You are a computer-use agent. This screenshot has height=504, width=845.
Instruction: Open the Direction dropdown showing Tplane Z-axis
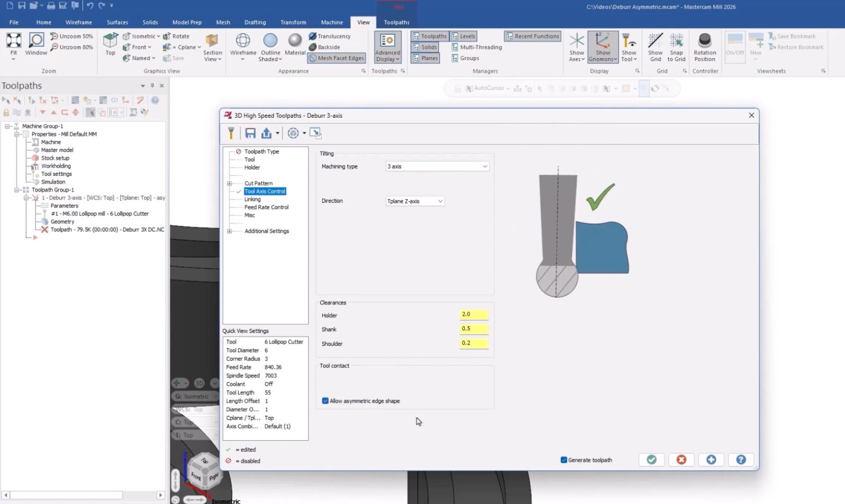(x=415, y=201)
